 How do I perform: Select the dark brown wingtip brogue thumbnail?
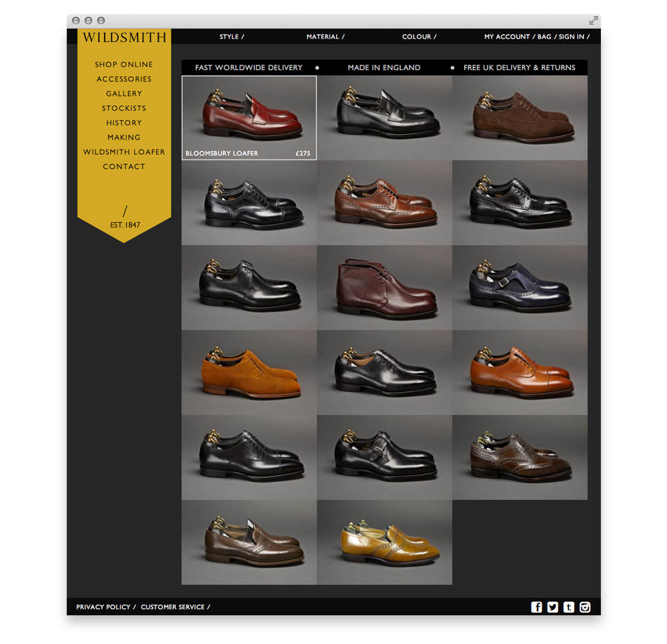[x=520, y=457]
